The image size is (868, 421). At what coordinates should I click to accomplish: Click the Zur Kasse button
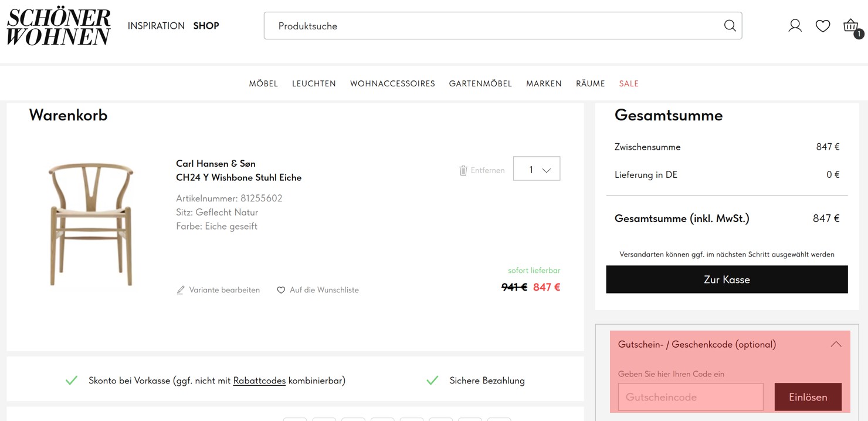[x=727, y=279]
